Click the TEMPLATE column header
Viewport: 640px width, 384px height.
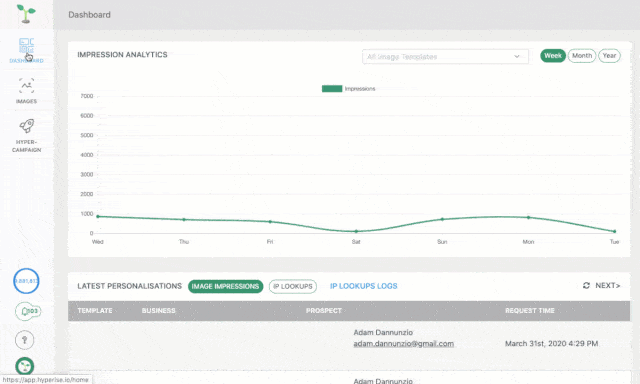tap(95, 311)
